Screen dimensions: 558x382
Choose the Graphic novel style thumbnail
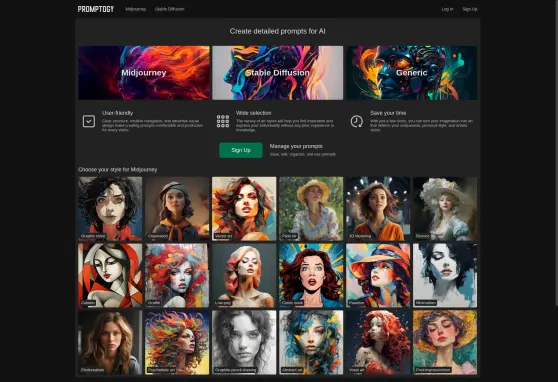pos(110,209)
